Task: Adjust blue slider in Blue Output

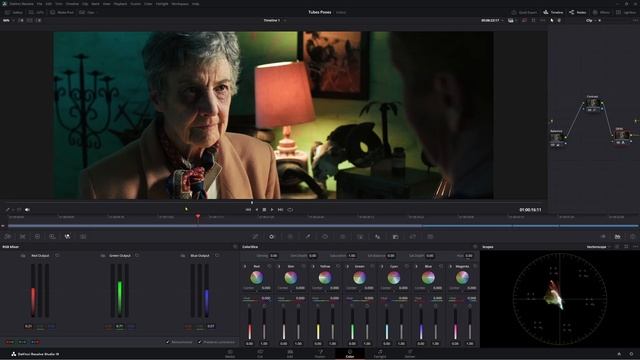Action: pos(207,291)
